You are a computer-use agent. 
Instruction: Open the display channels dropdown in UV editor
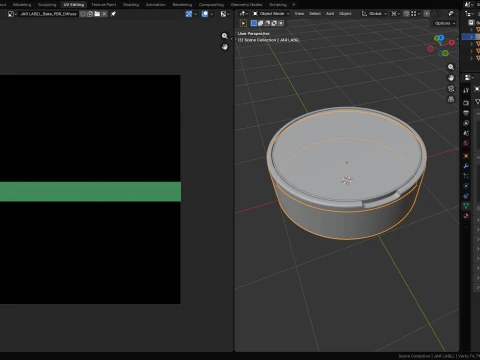point(225,14)
